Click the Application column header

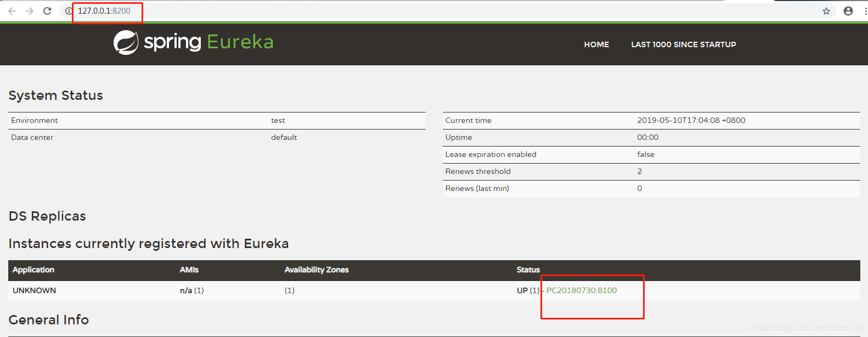33,269
